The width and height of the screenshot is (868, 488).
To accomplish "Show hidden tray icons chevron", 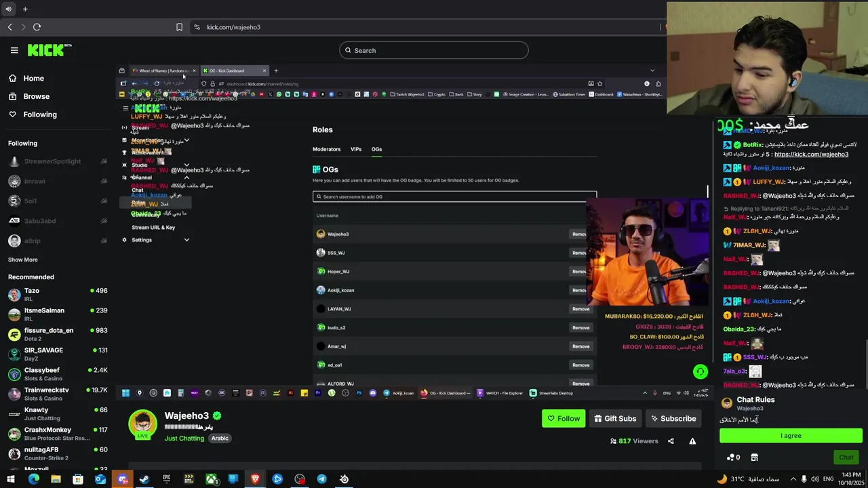I will coord(793,479).
